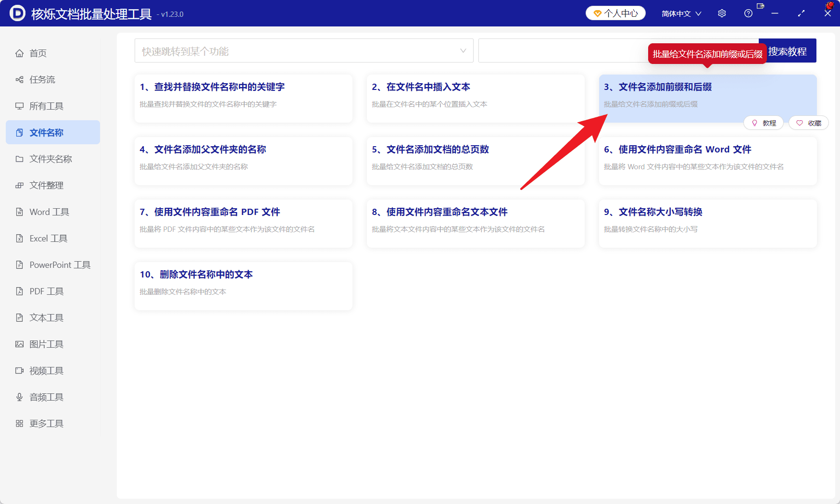
Task: Open card 6 使用文件内容重命名 Word 文件
Action: coord(708,161)
